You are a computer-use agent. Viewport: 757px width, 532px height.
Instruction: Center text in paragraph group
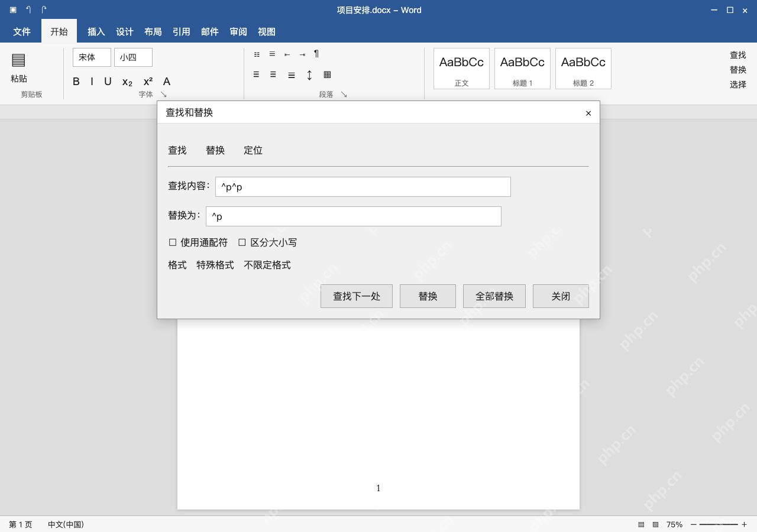[x=273, y=74]
